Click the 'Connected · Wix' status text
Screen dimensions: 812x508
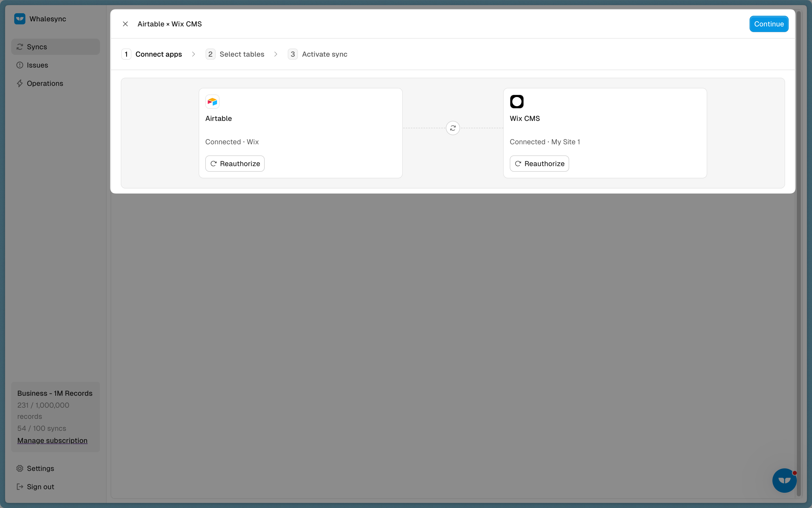232,142
